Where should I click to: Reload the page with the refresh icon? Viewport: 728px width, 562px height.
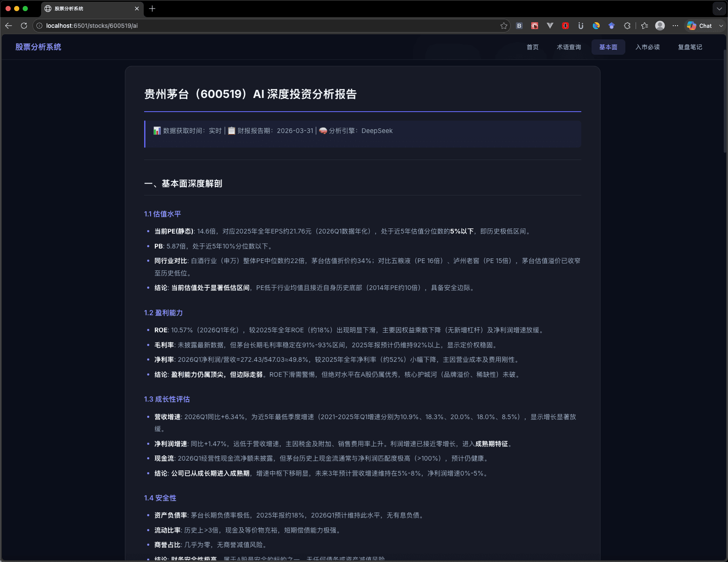[x=24, y=26]
